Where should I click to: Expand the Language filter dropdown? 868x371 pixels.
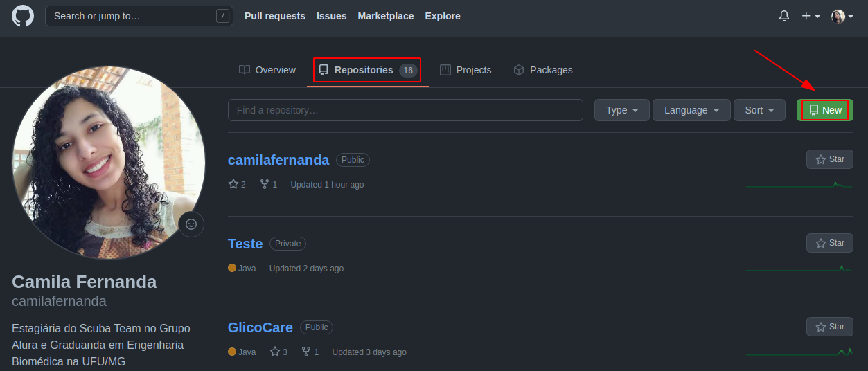click(x=691, y=110)
